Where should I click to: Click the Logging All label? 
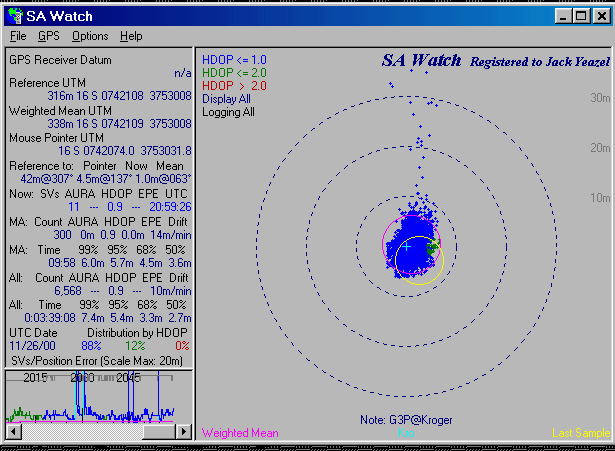click(x=228, y=112)
